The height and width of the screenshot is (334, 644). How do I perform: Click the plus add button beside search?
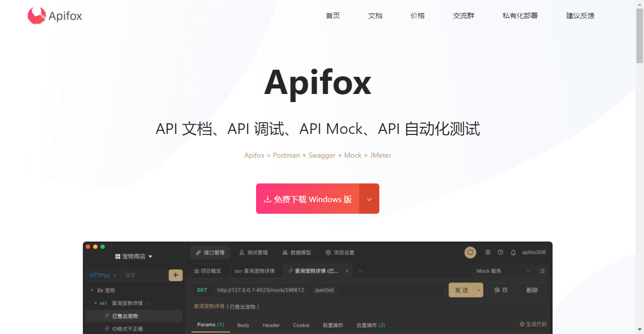click(175, 275)
